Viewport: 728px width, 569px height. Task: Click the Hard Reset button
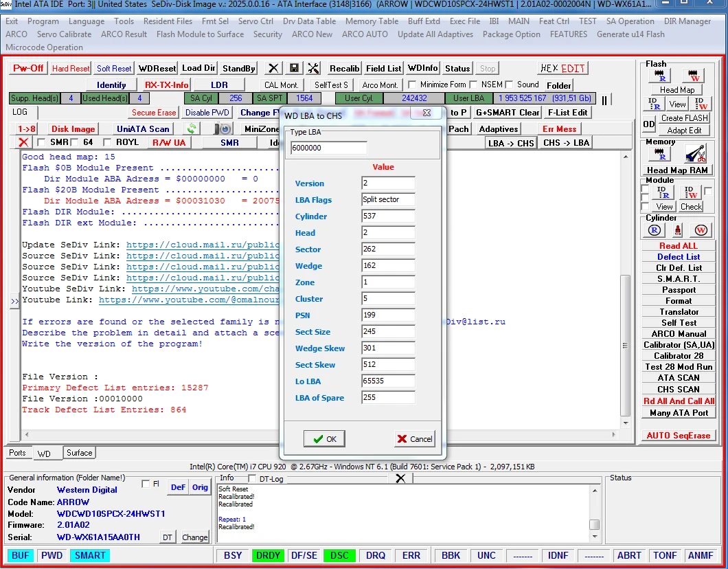point(71,68)
